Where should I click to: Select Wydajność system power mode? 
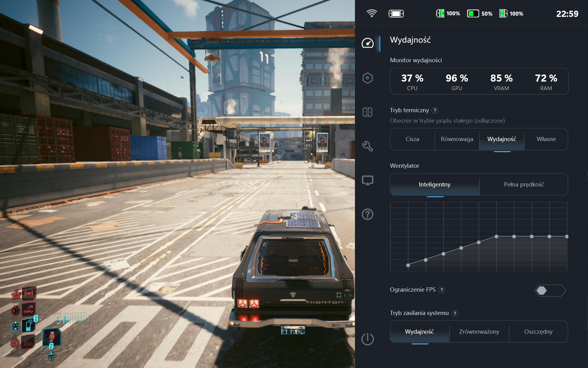pos(419,332)
